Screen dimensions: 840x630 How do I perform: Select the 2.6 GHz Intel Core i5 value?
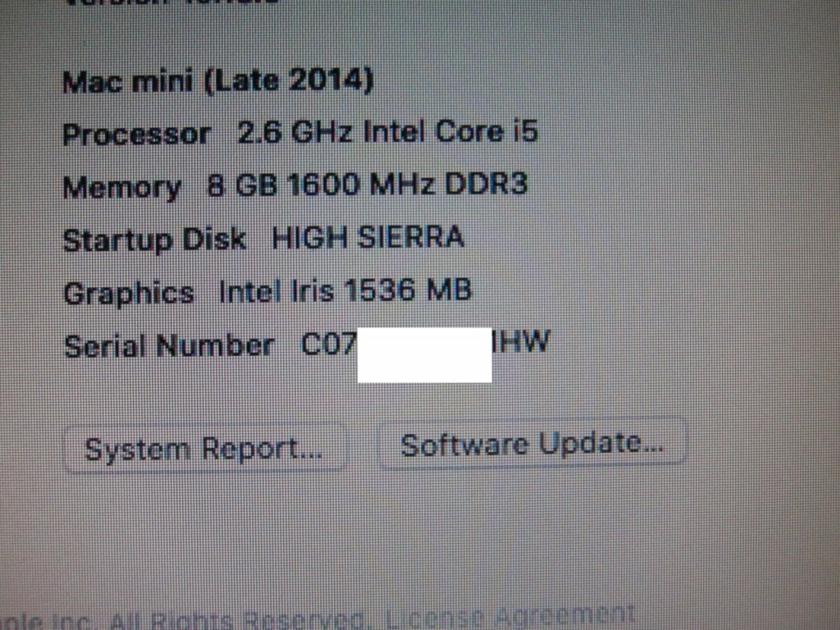tap(387, 131)
